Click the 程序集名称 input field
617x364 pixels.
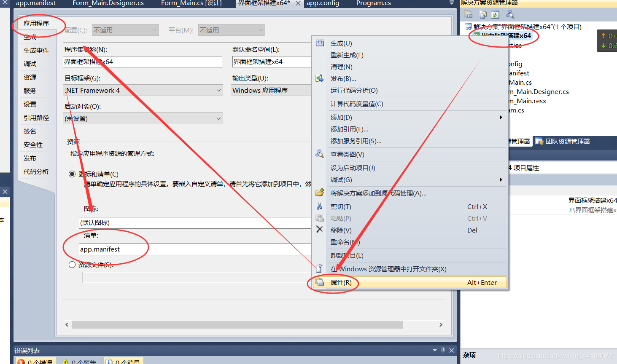143,62
